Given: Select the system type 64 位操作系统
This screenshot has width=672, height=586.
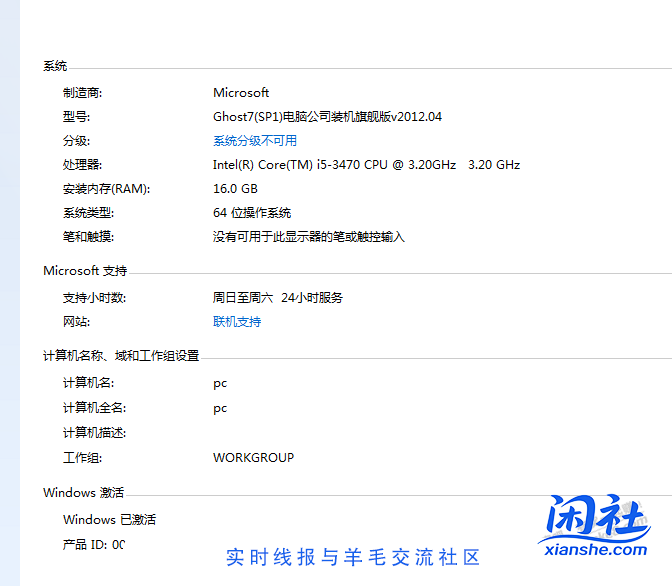Looking at the screenshot, I should [252, 213].
